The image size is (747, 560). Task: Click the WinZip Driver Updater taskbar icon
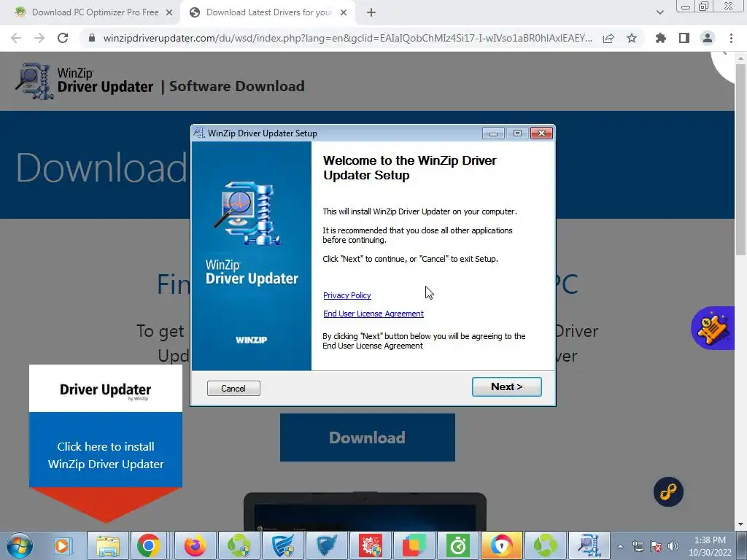pos(589,545)
